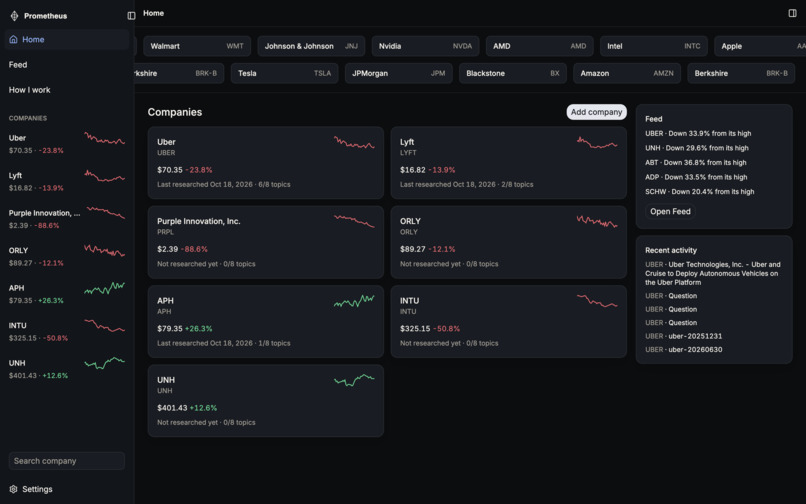
Task: Click the JPMorgan JPM ticker chip
Action: (398, 74)
